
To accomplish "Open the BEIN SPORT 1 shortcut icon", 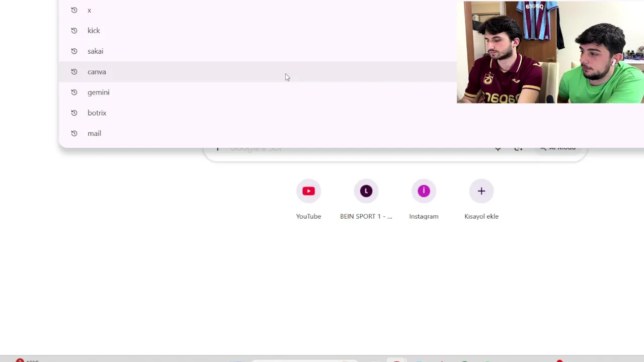I will (x=366, y=191).
